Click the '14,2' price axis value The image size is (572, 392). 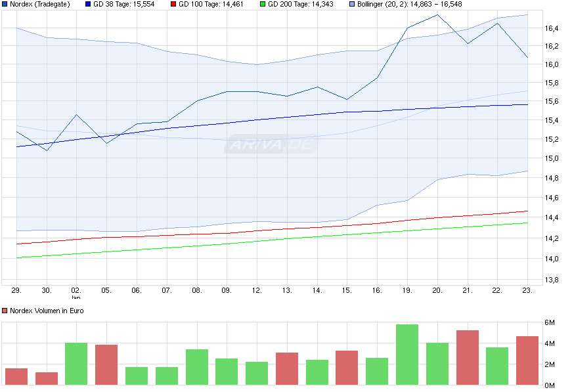pyautogui.click(x=552, y=238)
